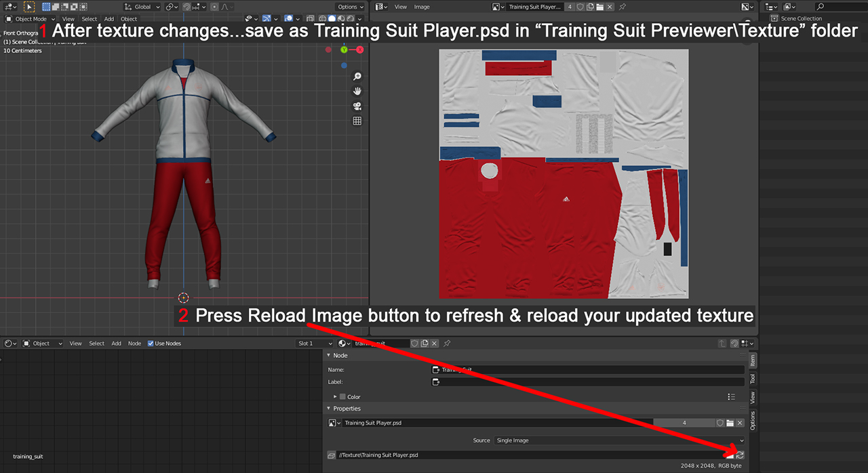
Task: Open the node editor Node menu
Action: 135,343
